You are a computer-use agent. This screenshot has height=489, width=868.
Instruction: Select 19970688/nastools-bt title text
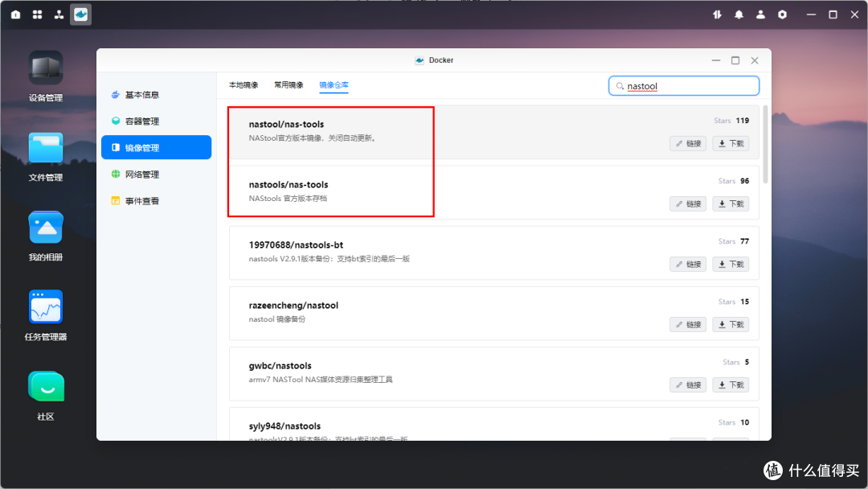pyautogui.click(x=296, y=244)
